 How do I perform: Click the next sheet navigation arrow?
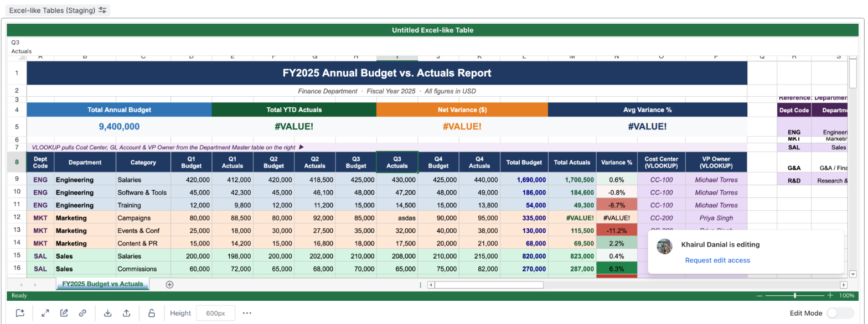point(35,285)
